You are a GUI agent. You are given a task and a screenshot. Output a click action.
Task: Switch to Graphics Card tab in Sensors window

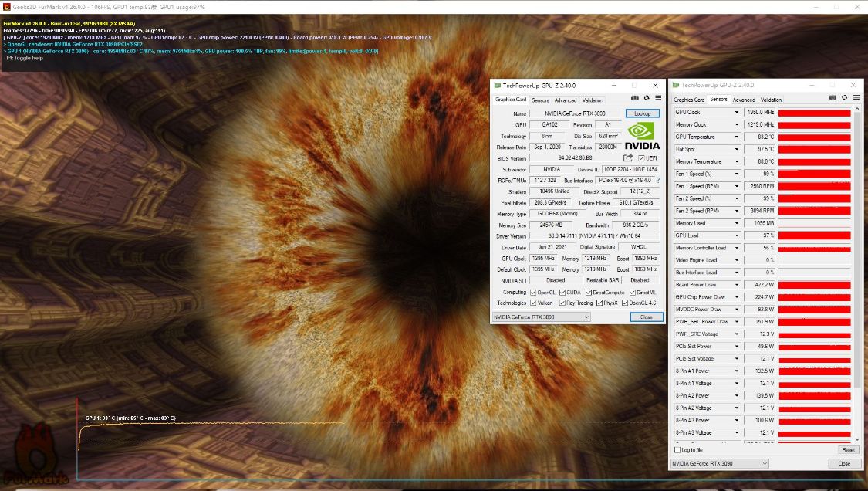689,100
